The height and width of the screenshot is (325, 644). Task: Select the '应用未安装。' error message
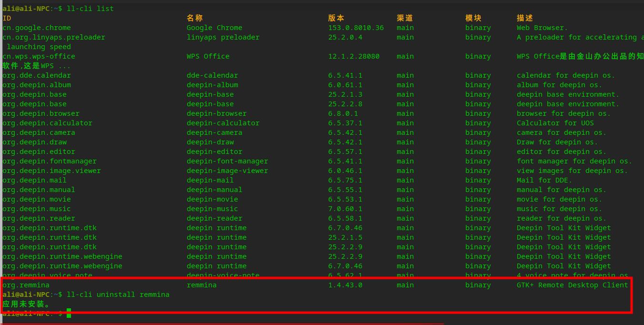tap(26, 304)
